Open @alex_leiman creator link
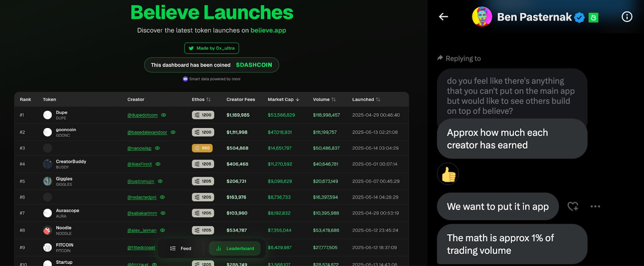This screenshot has height=266, width=644. [x=142, y=230]
